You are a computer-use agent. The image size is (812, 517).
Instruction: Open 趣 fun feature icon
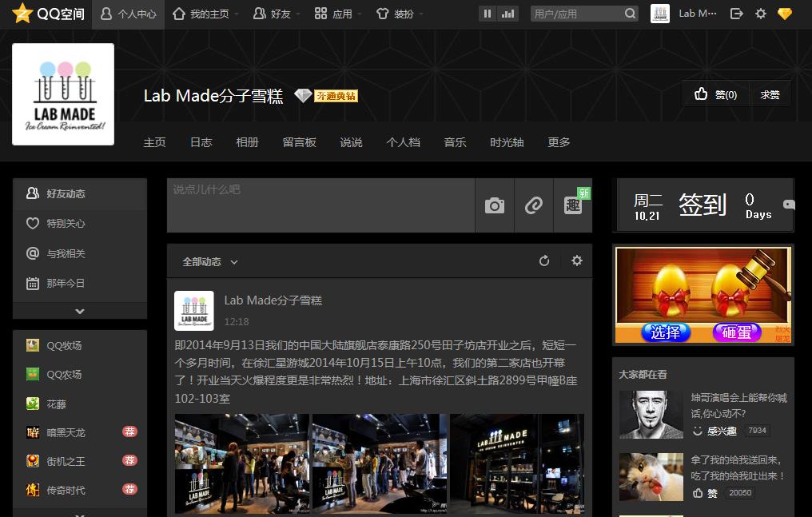click(x=573, y=205)
